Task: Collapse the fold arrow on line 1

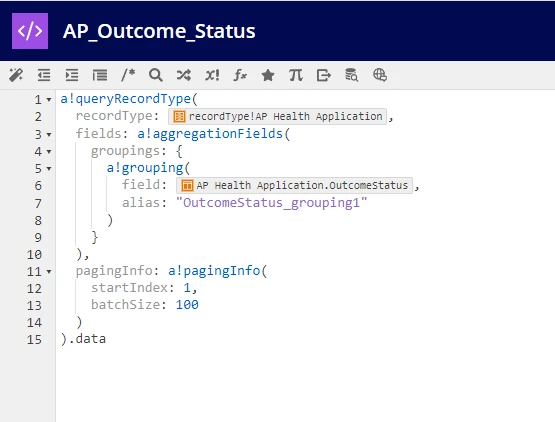Action: (49, 100)
